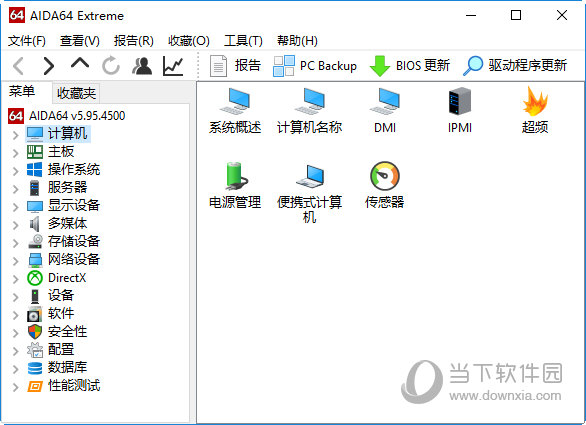This screenshot has height=425, width=586.
Task: Open the 工具(T) menu
Action: [243, 41]
